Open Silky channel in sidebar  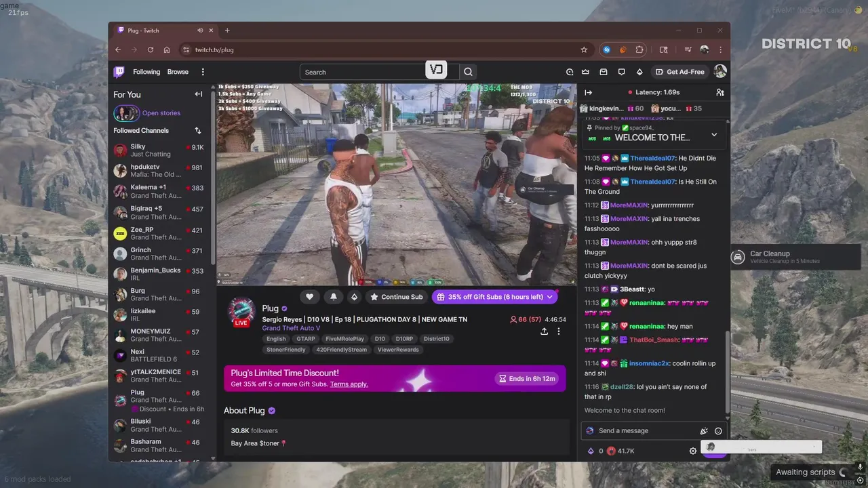[159, 150]
